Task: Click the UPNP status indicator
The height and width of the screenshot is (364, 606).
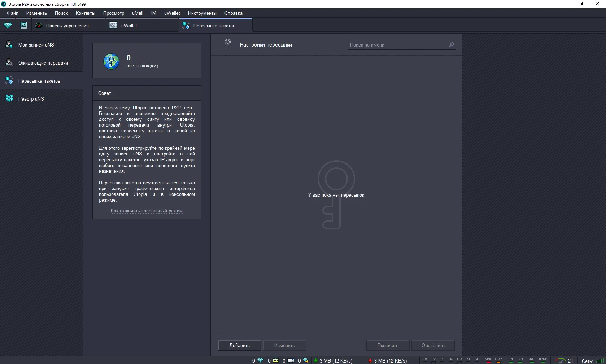Action: [543, 360]
